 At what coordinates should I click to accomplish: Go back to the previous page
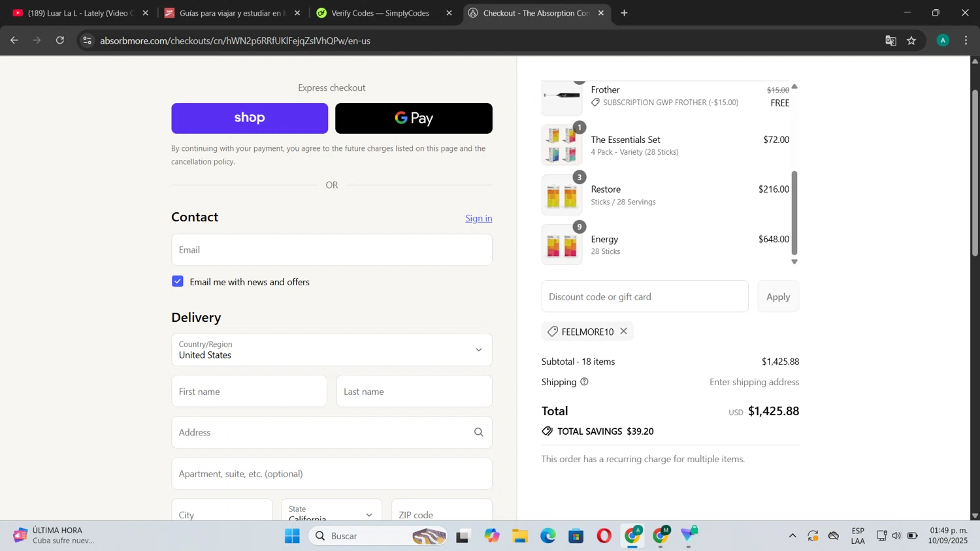14,40
